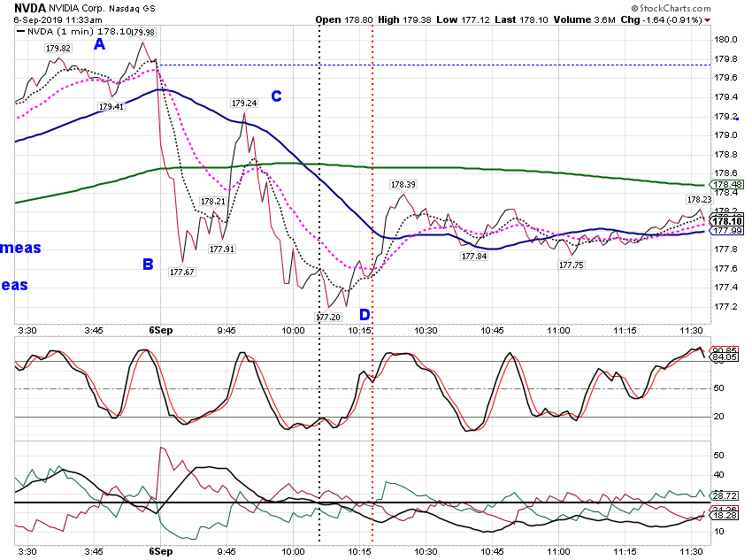Select the Low 177.12 header value

click(x=463, y=19)
